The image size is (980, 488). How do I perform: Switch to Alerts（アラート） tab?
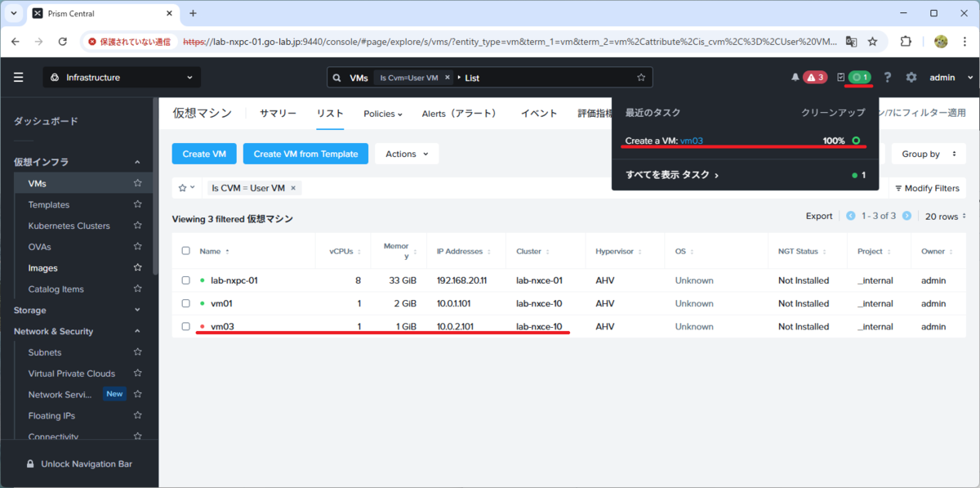click(x=459, y=114)
